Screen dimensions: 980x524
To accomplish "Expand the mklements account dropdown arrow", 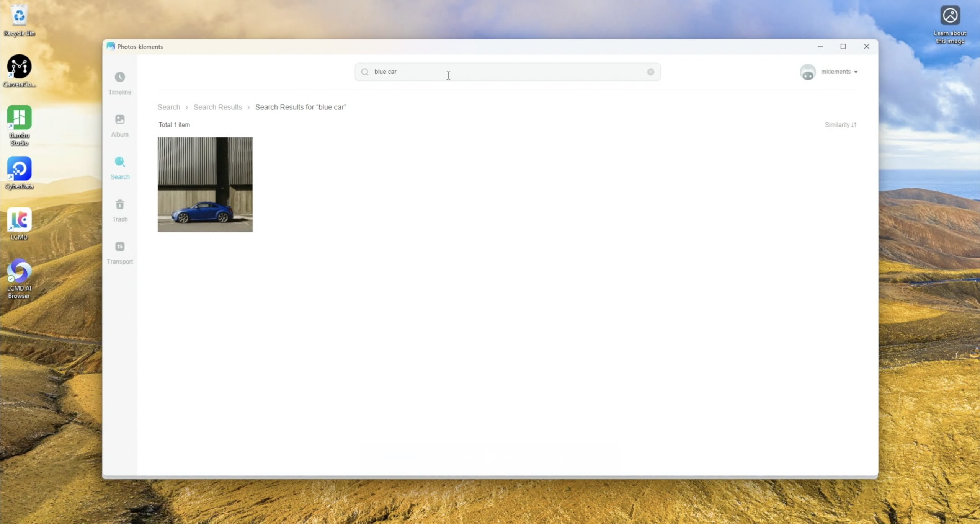I will (x=856, y=72).
